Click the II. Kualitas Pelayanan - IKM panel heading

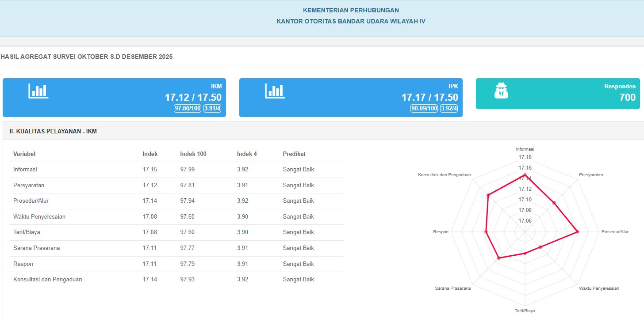[53, 132]
